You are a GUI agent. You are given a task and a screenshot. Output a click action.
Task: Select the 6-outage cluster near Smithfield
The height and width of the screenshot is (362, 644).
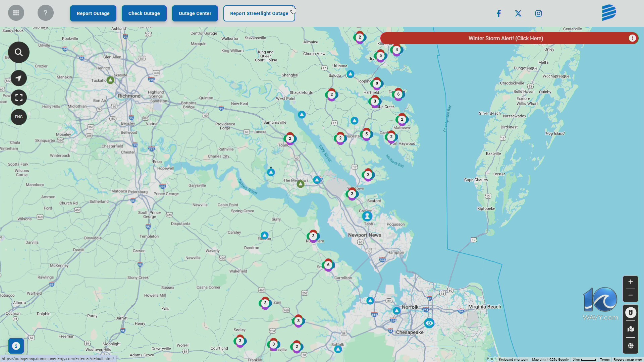click(x=328, y=265)
